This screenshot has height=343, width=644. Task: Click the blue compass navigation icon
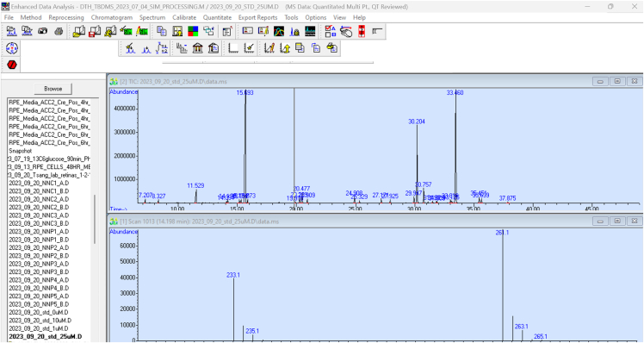[12, 48]
